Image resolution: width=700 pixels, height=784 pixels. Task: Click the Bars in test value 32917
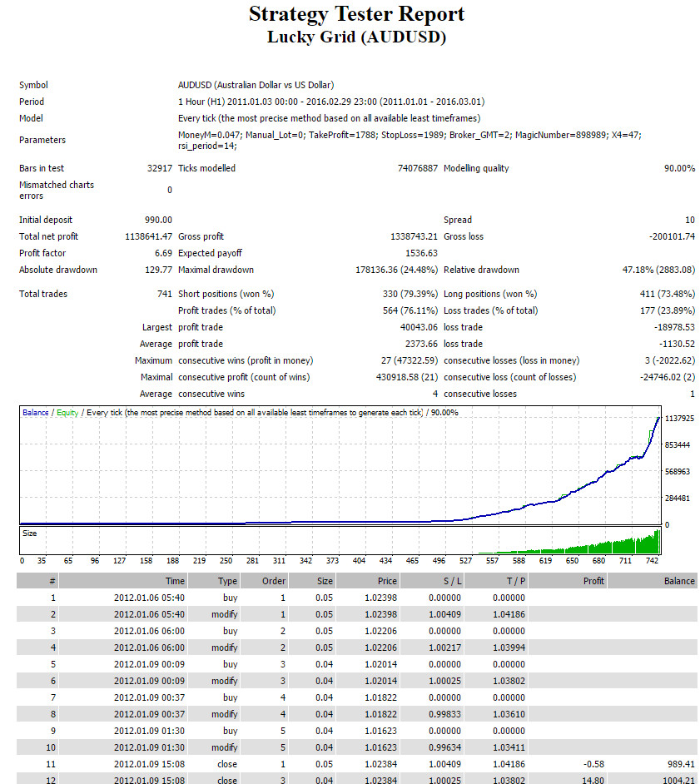[x=160, y=168]
